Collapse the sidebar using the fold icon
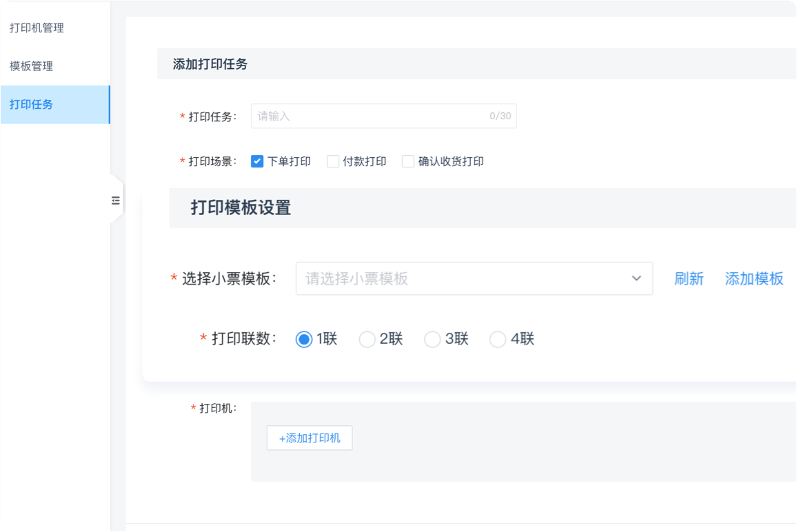Viewport: 797px width, 532px height. coord(115,201)
